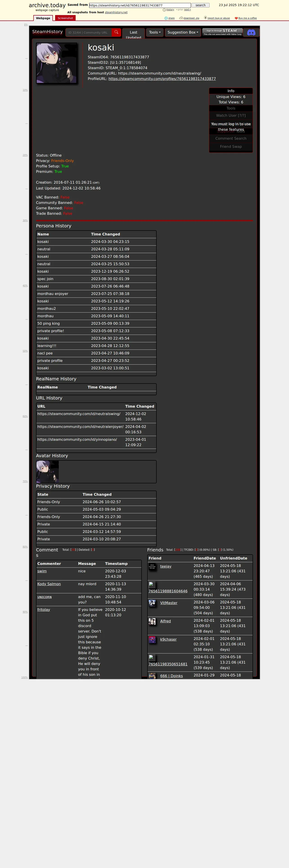This screenshot has width=289, height=868.
Task: Click the saved-from URL input field
Action: (140, 5)
